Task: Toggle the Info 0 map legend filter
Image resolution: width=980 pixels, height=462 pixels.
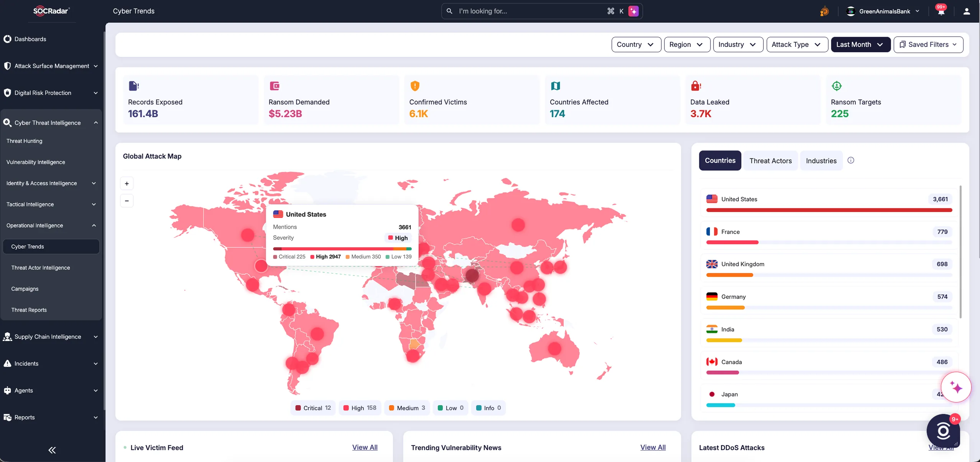Action: (x=488, y=408)
